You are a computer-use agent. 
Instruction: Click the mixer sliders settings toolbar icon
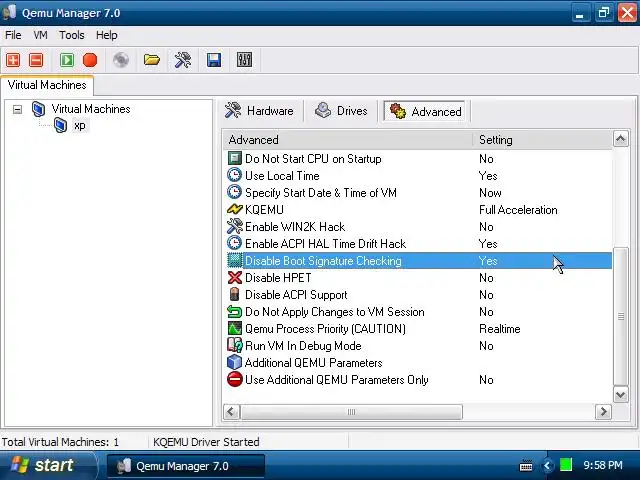(x=244, y=60)
